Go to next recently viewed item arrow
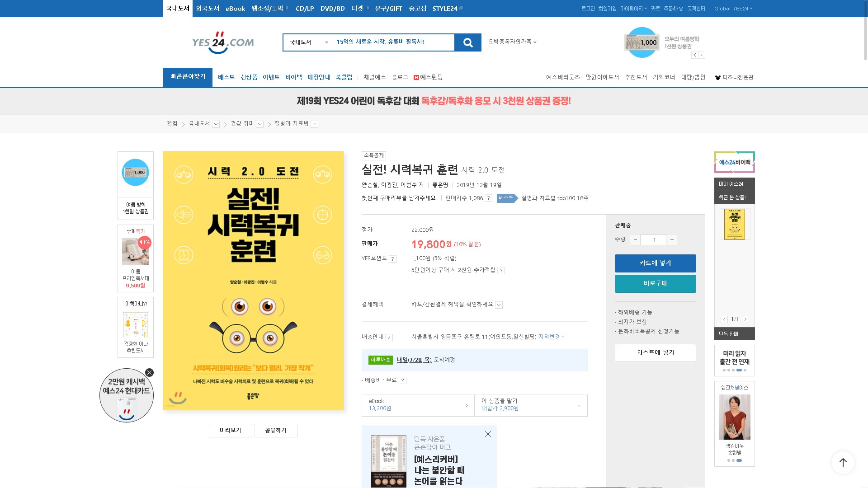 [745, 319]
